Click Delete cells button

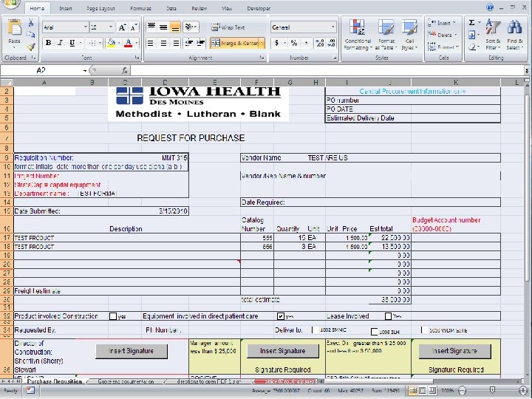coord(443,35)
